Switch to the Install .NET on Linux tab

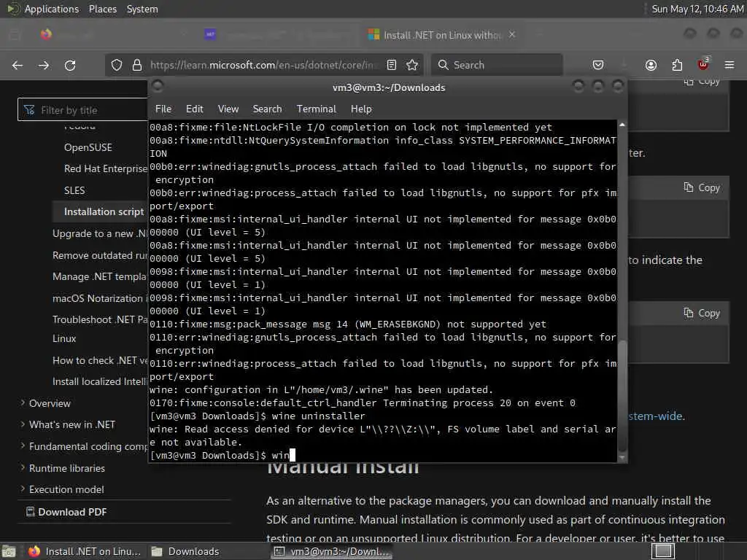coord(442,35)
